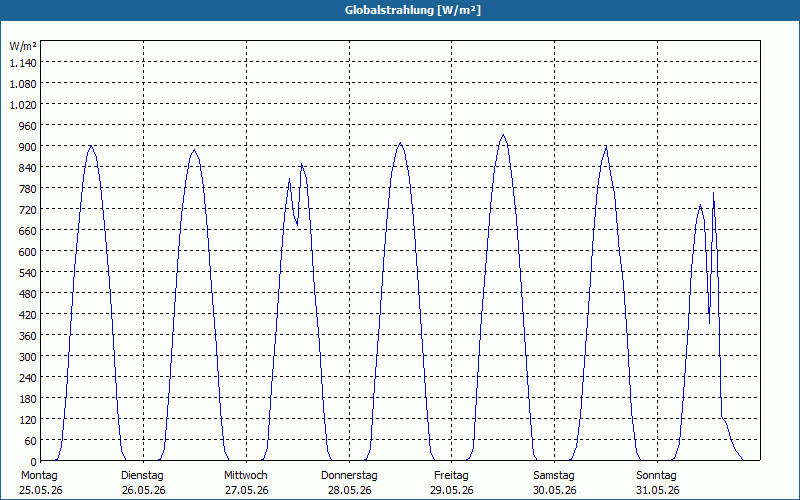This screenshot has width=800, height=500.
Task: Select the Freitag 29.05.26 axis label
Action: [x=451, y=483]
